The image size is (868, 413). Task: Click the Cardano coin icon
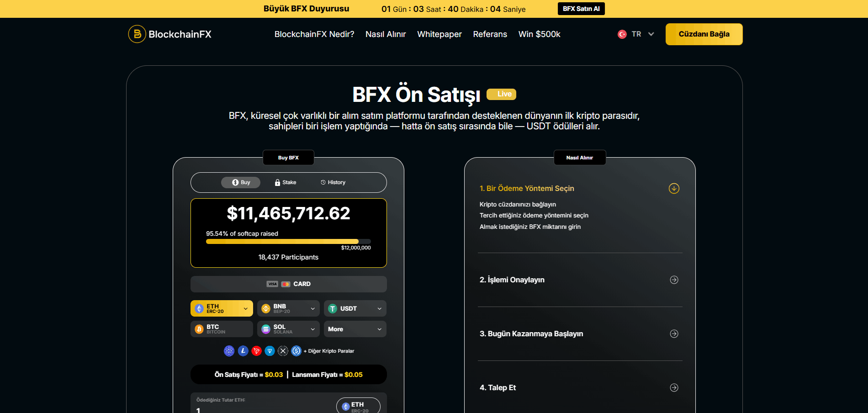pos(229,351)
